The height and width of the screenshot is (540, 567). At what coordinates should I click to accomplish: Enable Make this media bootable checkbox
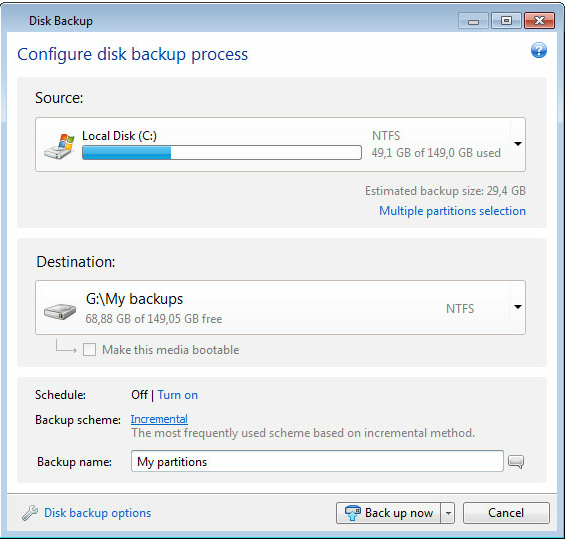(x=89, y=350)
